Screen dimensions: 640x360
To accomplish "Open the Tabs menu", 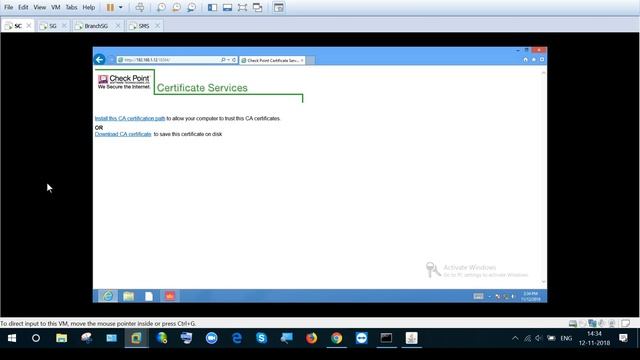I will [x=71, y=7].
